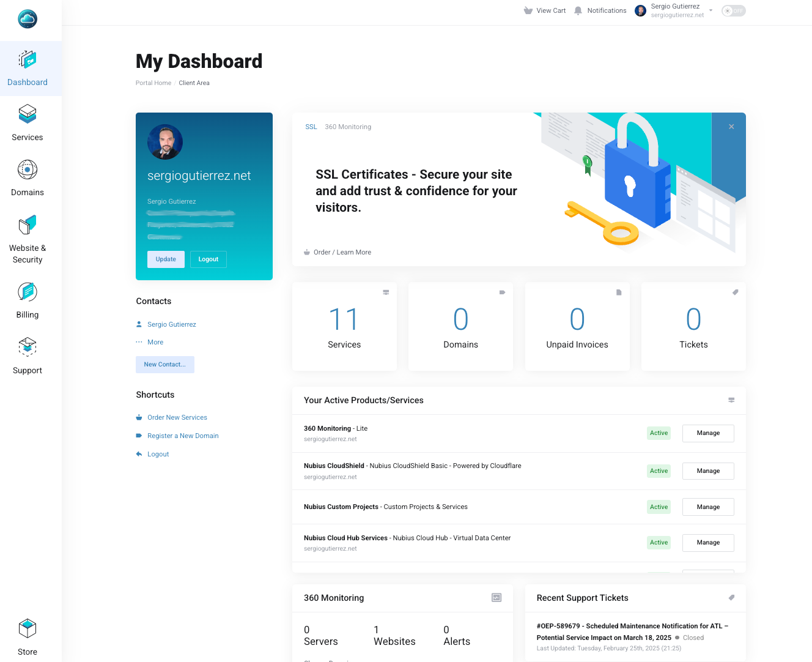Open the Order New Services shortcut
Screen dimensions: 812x662
tap(177, 417)
